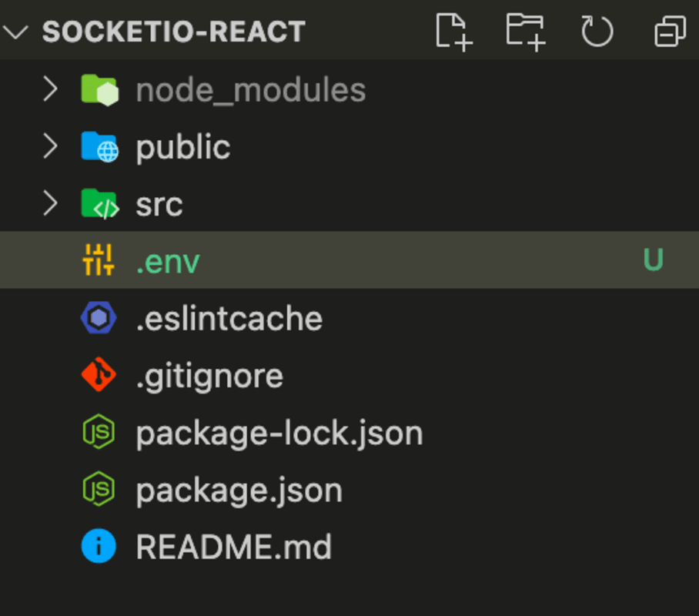Expand the public folder chevron
Image resolution: width=699 pixels, height=616 pixels.
(50, 146)
